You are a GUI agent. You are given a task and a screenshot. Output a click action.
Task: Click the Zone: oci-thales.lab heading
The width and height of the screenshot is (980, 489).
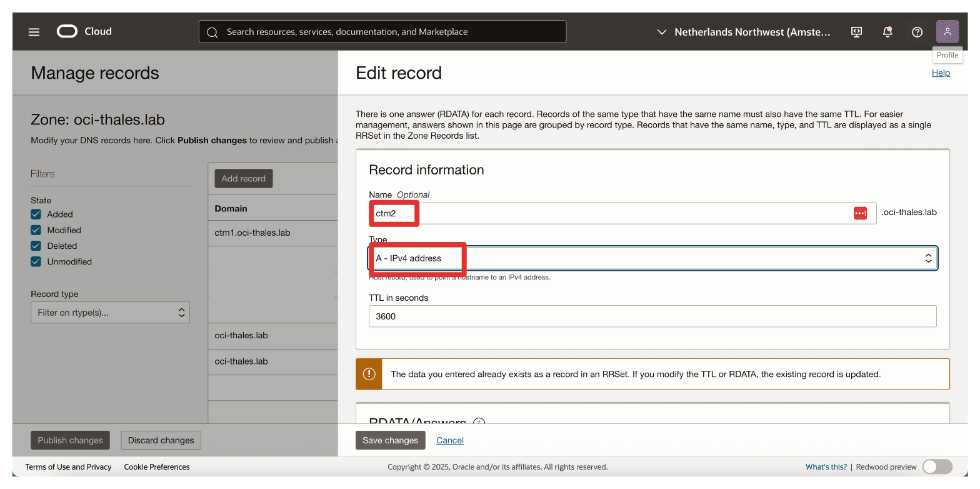(98, 120)
